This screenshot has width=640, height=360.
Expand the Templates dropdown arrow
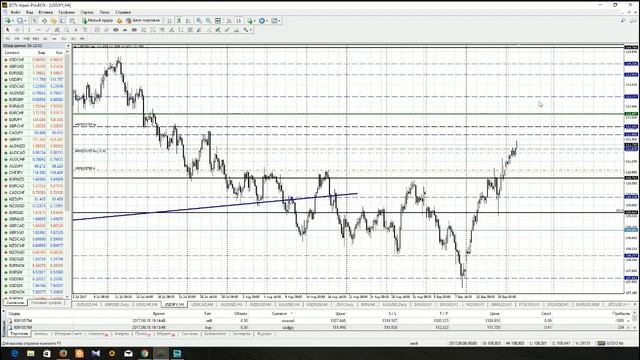[279, 20]
